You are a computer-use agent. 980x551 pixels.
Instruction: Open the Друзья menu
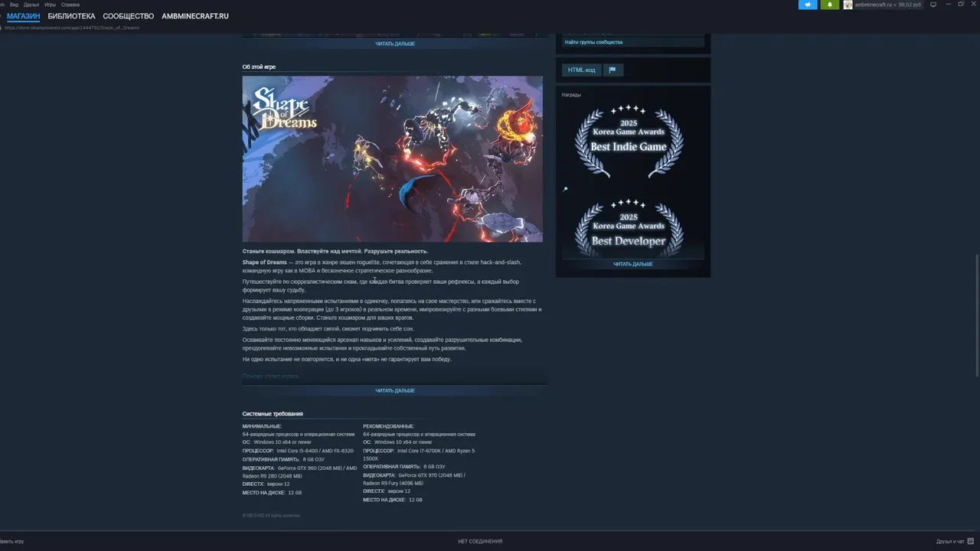pos(31,5)
